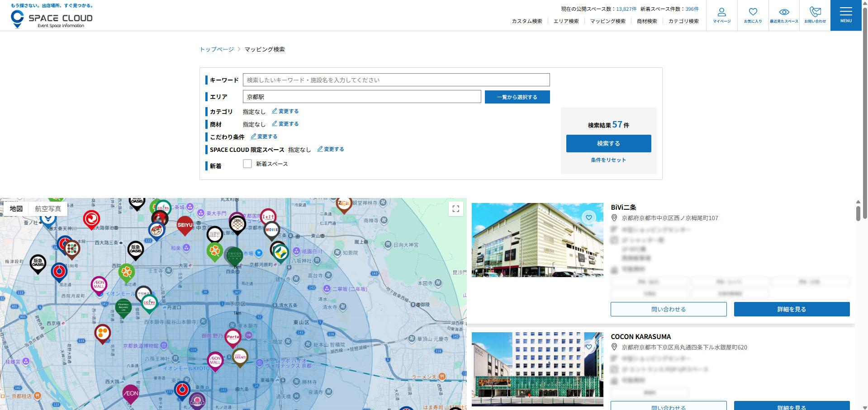868x410 pixels.
Task: Open マッピング検索 in the top nav
Action: (608, 21)
